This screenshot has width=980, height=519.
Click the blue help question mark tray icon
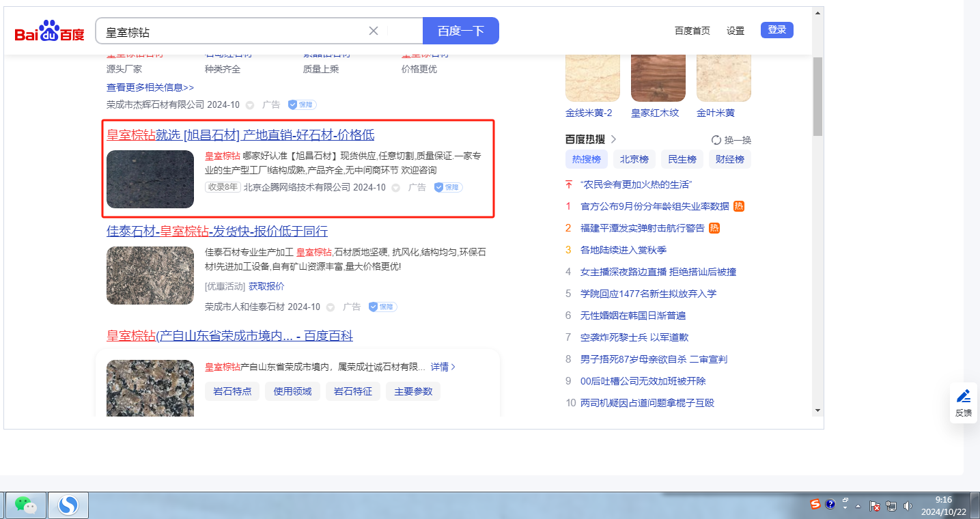pos(830,505)
